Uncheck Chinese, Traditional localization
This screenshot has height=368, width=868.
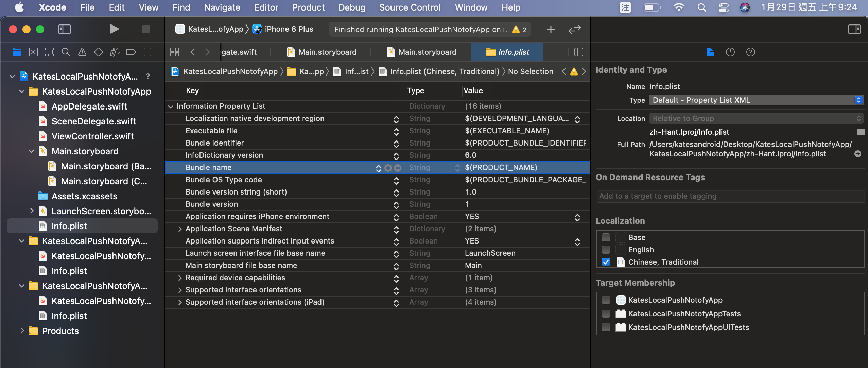(x=606, y=262)
